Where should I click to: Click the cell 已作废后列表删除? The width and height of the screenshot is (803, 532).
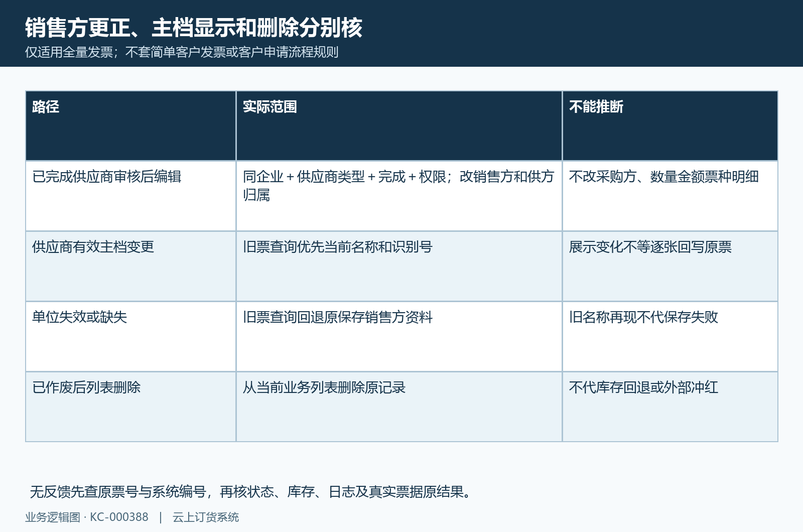(x=131, y=407)
